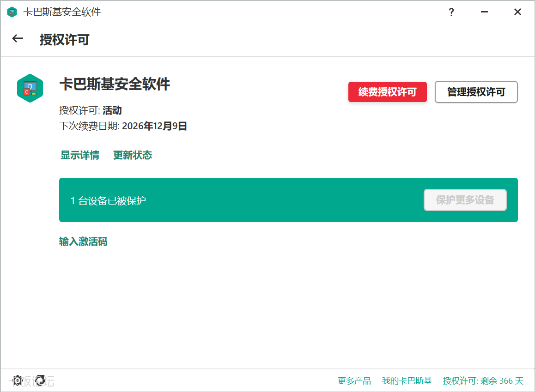Open 更多产品 in the footer
Screen dimensions: 535x392
point(355,380)
